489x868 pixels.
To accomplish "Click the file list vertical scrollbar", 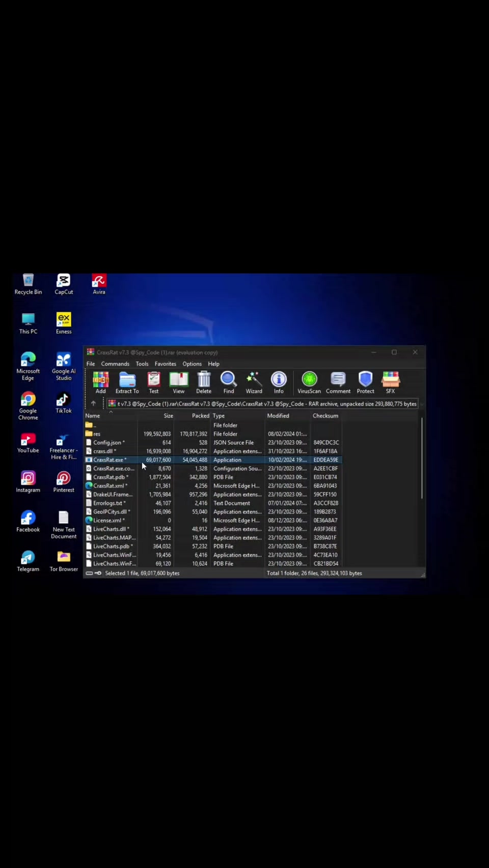I will pyautogui.click(x=422, y=458).
